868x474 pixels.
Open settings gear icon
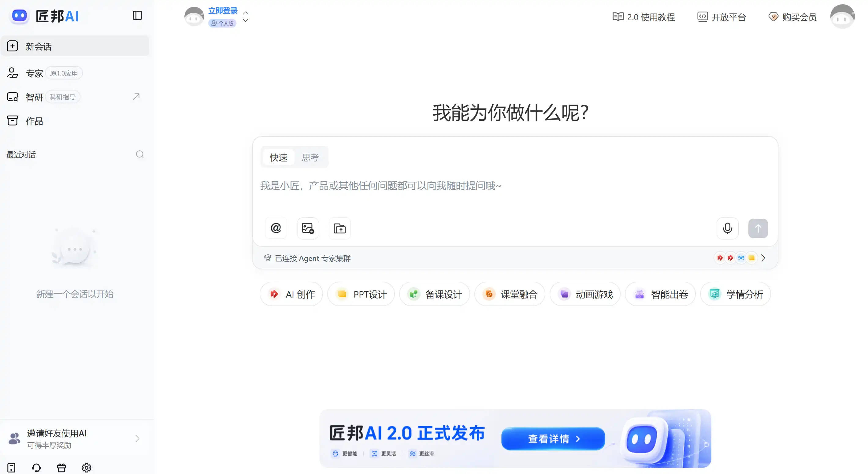pyautogui.click(x=86, y=468)
